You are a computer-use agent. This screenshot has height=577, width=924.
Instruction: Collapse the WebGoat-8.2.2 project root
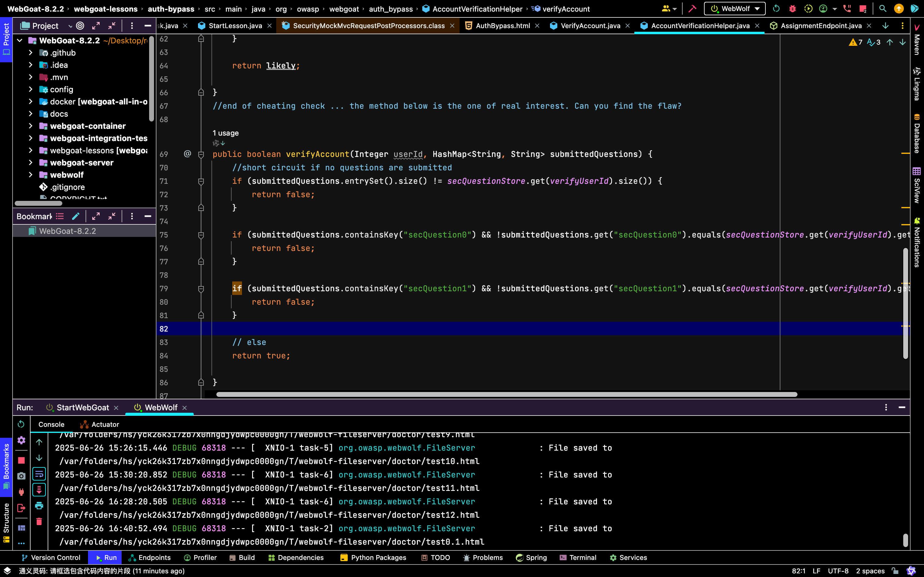click(20, 40)
